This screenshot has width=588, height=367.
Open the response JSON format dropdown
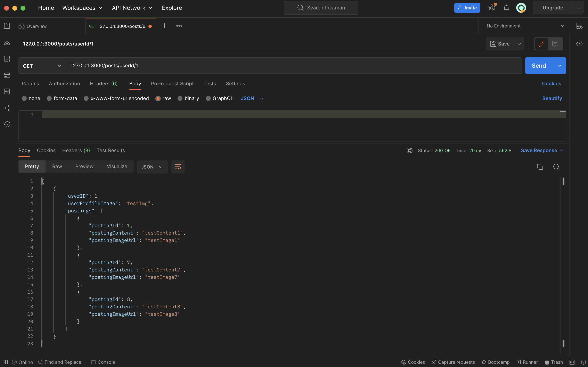152,167
